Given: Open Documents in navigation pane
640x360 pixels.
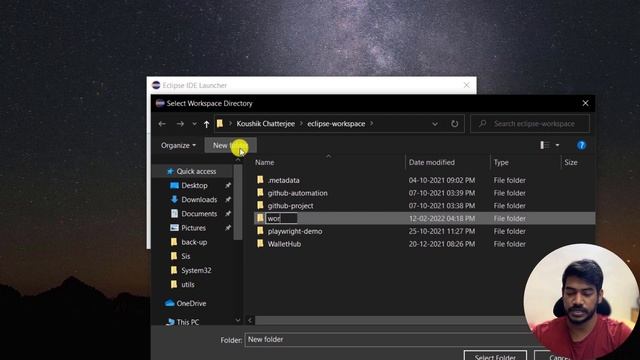Looking at the screenshot, I should click(199, 214).
